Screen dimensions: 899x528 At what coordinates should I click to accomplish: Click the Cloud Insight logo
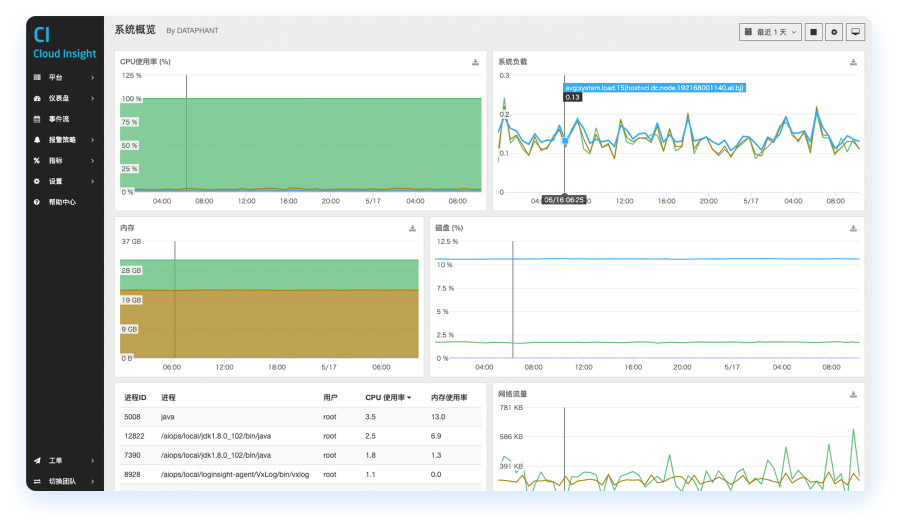64,44
